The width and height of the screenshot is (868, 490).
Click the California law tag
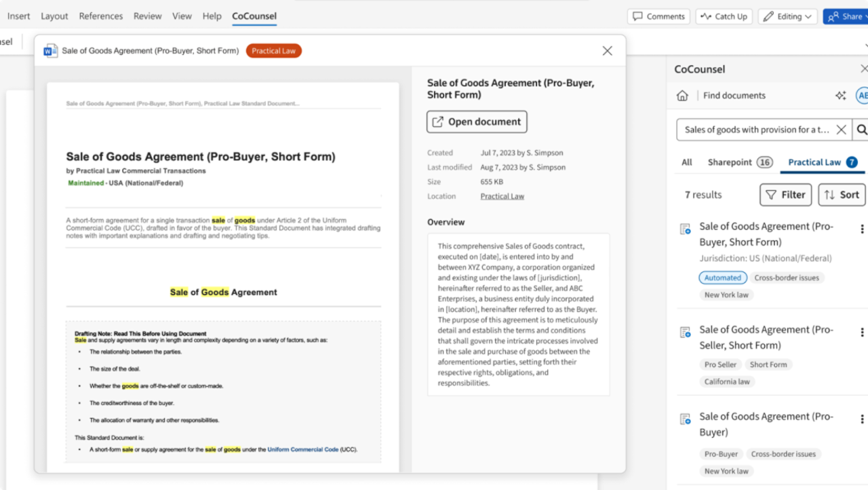[727, 381]
